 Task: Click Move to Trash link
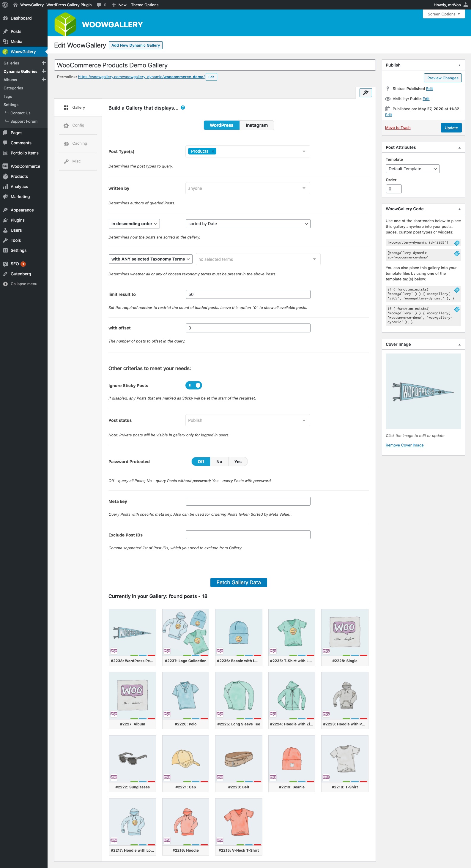click(398, 128)
